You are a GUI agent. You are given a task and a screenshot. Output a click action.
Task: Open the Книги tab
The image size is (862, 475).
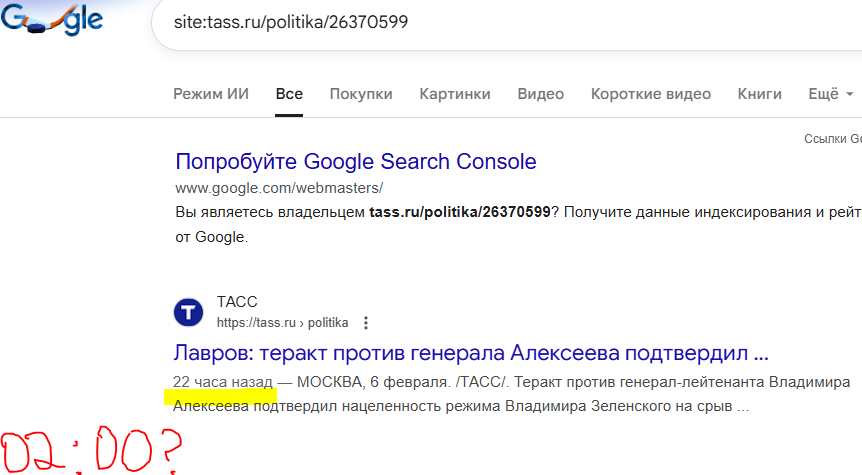[x=760, y=94]
